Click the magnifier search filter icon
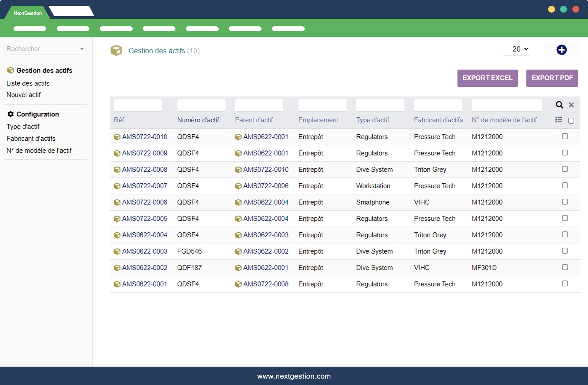 tap(559, 105)
